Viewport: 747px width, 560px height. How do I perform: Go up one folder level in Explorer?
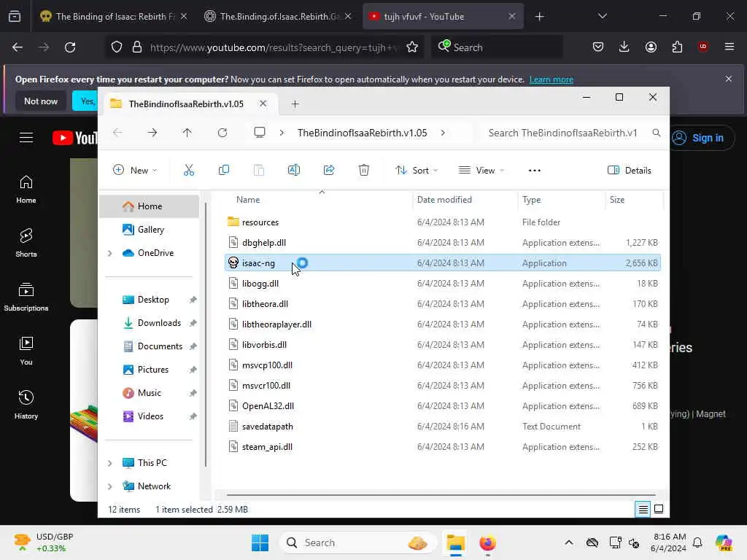coord(187,133)
